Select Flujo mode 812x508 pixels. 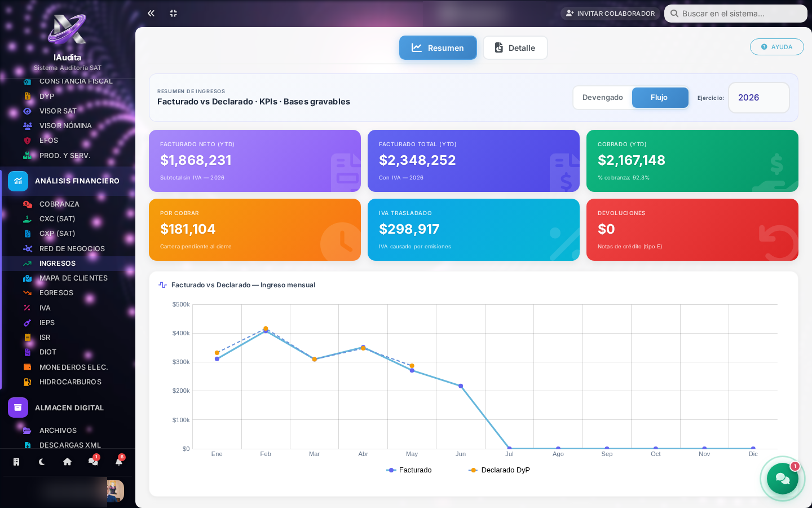tap(659, 98)
